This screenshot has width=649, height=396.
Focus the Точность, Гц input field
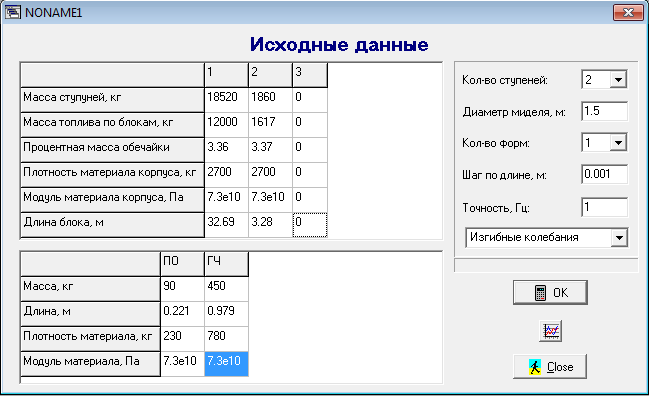604,207
